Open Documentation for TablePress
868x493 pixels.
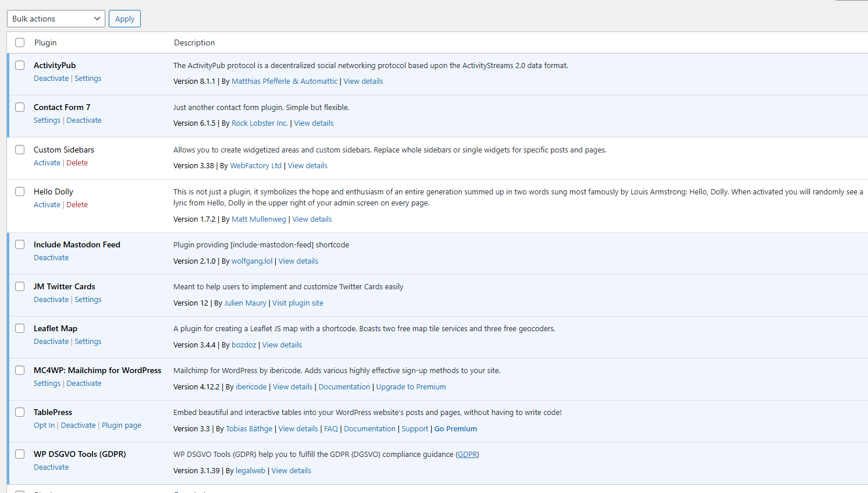pos(369,429)
